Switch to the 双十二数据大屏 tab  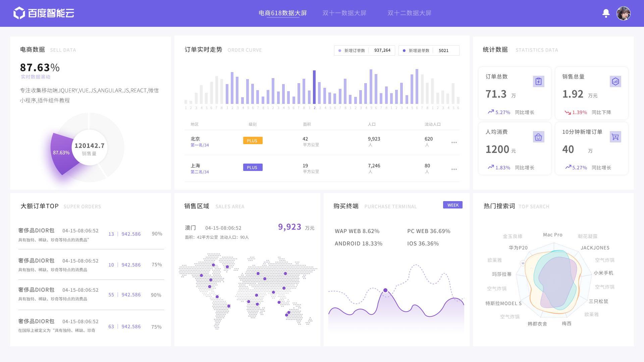(409, 13)
